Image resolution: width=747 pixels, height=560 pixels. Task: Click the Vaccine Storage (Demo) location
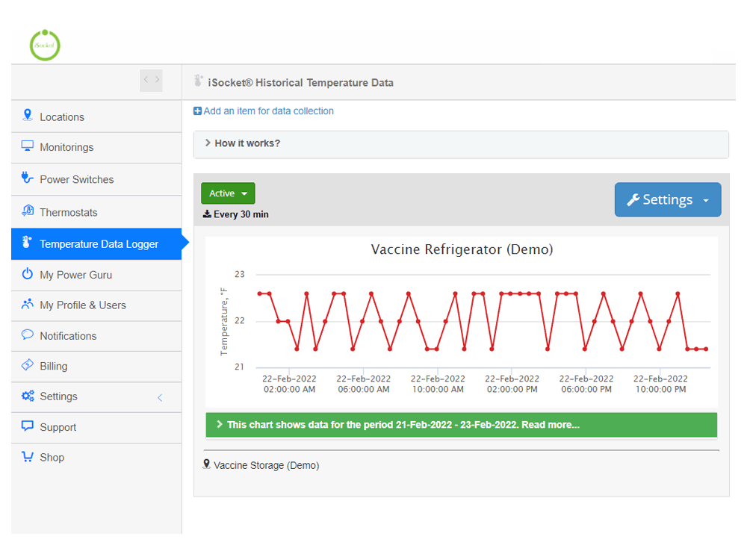point(265,465)
